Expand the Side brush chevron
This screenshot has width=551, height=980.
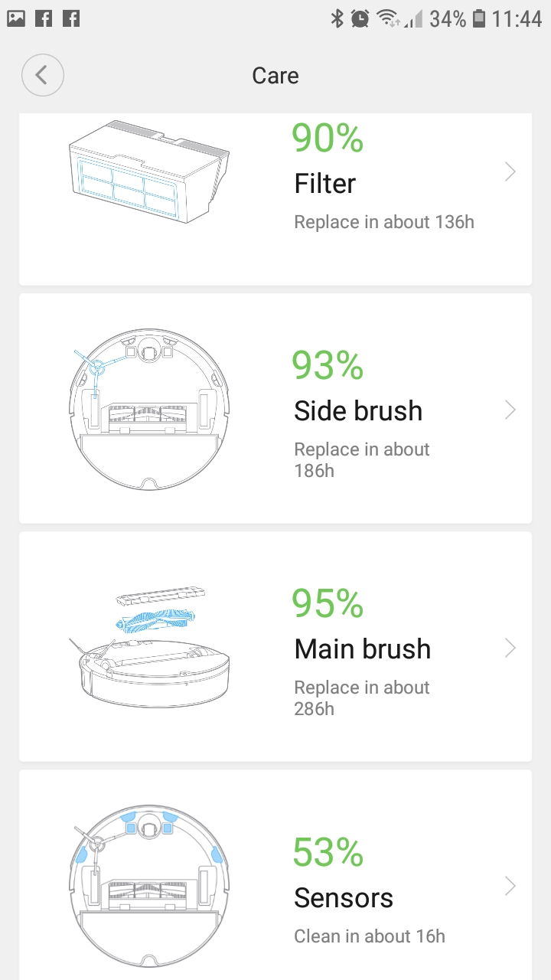[510, 410]
